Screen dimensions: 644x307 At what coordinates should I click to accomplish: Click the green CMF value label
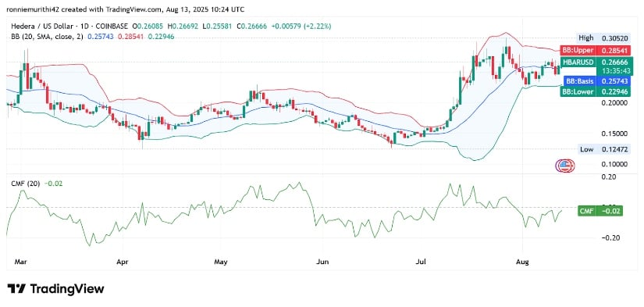(600, 211)
